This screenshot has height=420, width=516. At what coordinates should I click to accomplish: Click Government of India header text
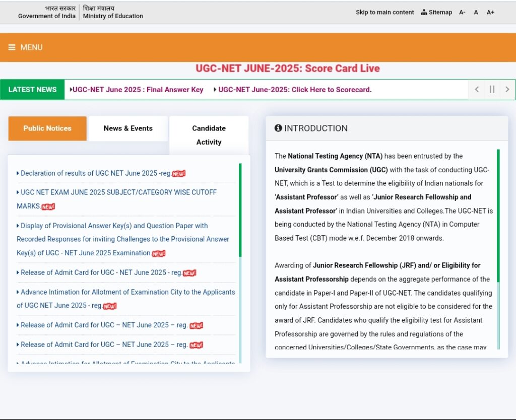[47, 16]
